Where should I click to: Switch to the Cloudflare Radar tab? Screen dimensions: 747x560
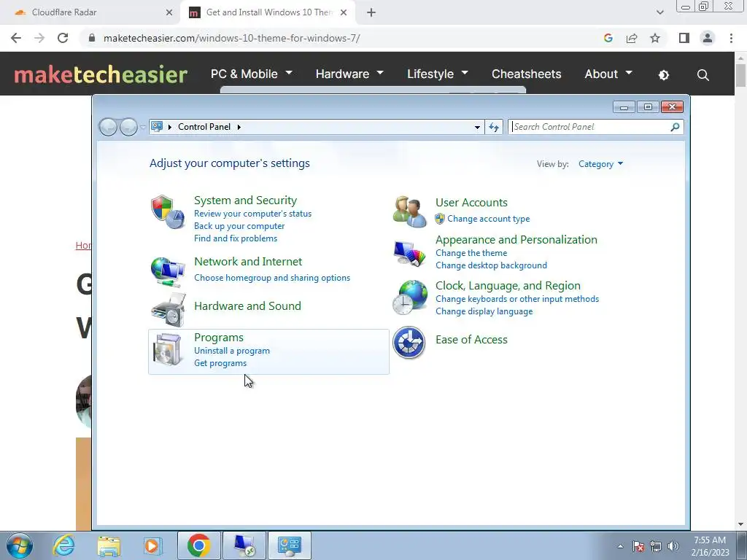[x=89, y=12]
